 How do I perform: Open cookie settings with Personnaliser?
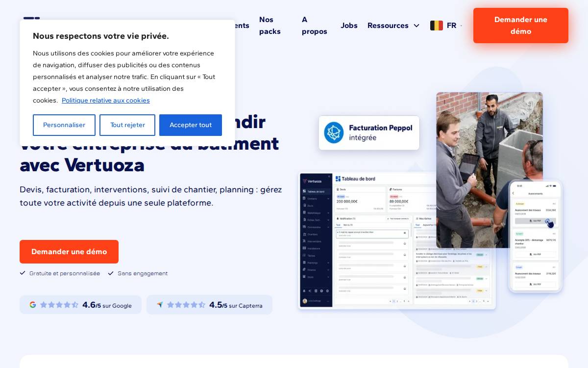point(64,125)
